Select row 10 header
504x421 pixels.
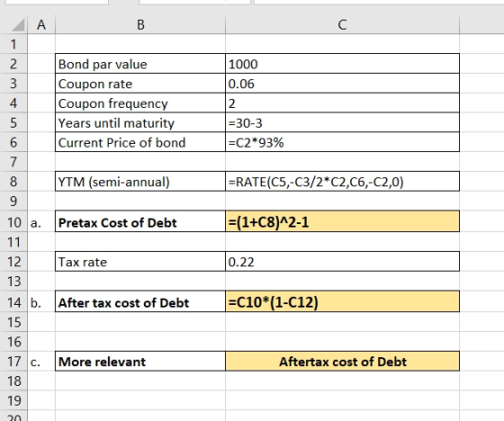click(13, 221)
